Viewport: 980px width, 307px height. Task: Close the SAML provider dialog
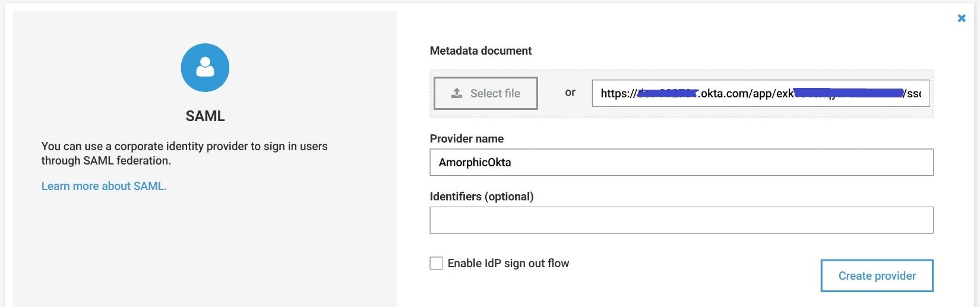(962, 18)
